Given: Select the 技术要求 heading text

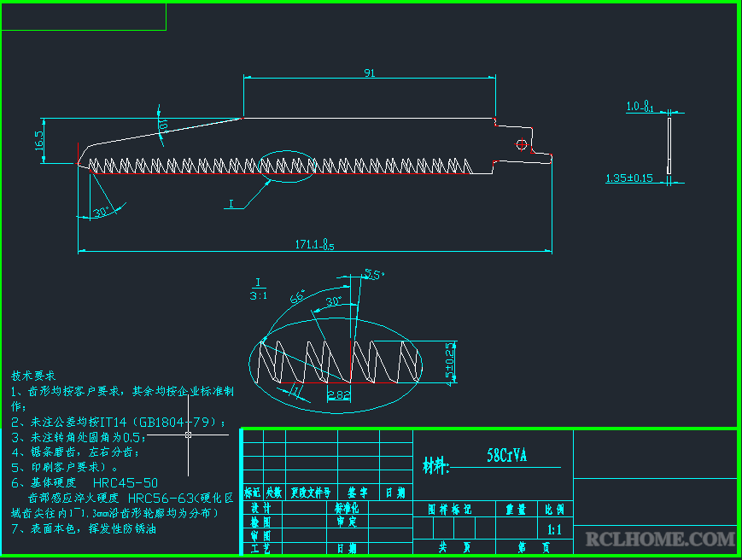Looking at the screenshot, I should pos(33,376).
